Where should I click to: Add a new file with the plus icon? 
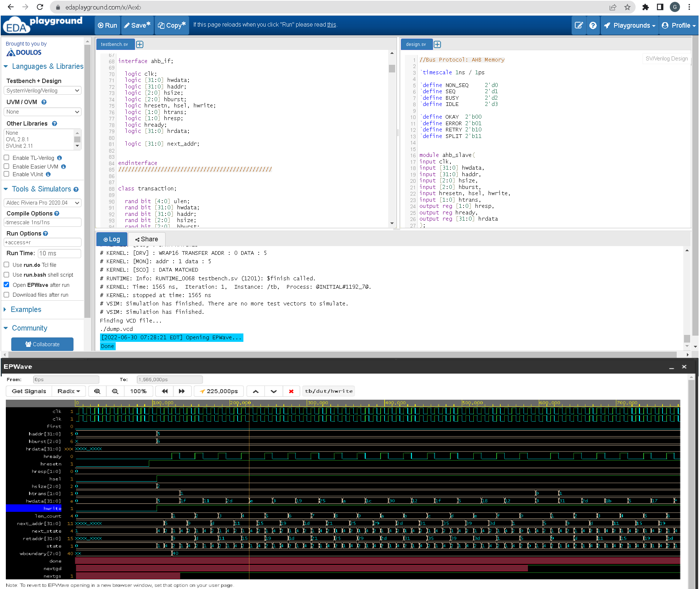(140, 44)
